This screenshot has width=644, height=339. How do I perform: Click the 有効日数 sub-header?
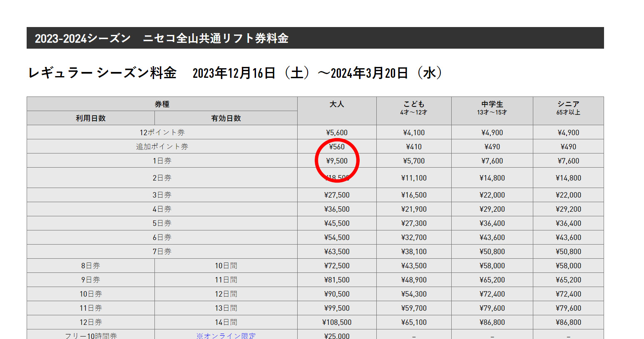226,118
